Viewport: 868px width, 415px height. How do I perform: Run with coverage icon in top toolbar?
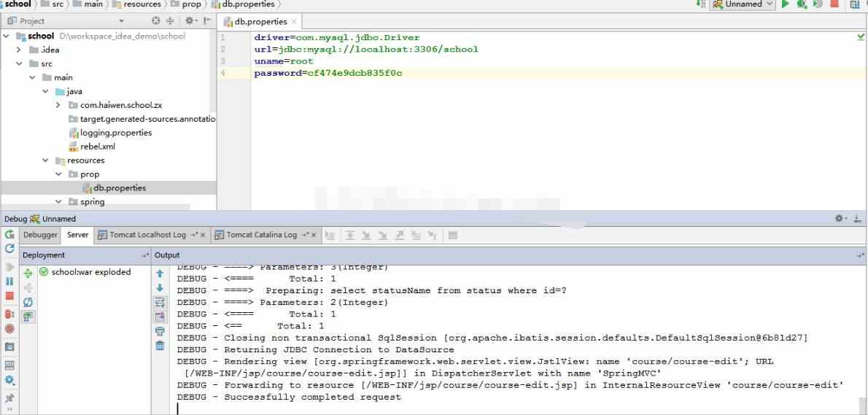(818, 4)
